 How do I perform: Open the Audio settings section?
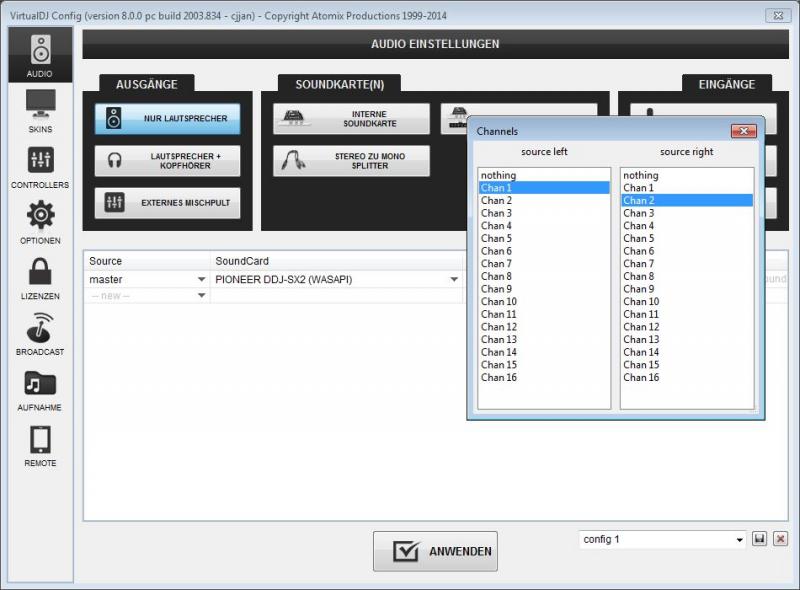pyautogui.click(x=40, y=55)
